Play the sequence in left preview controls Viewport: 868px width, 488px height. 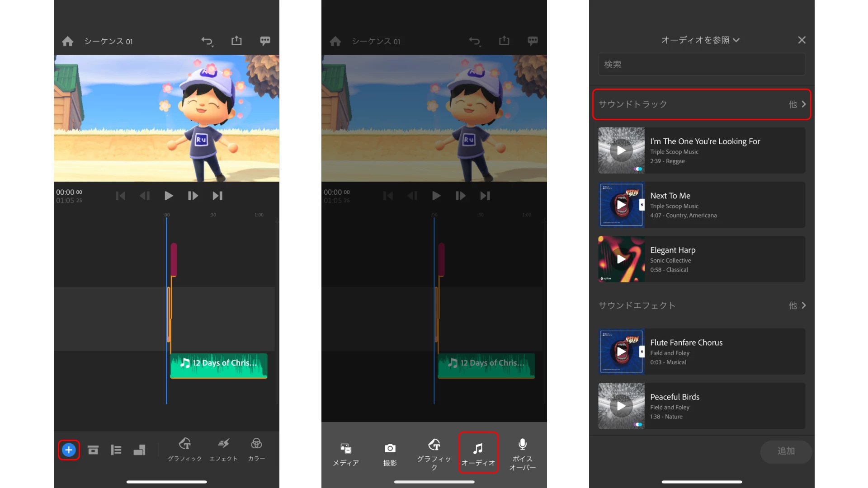pos(169,196)
